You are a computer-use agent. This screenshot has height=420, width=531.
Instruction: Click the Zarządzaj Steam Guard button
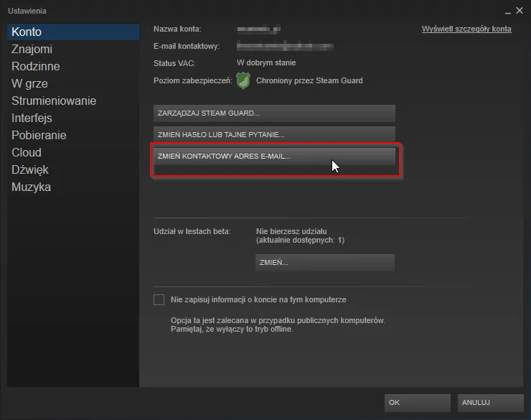[x=274, y=113]
